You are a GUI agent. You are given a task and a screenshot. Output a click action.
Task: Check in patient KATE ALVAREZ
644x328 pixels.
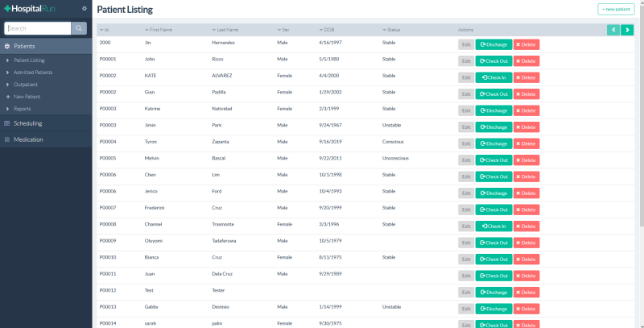(x=493, y=77)
